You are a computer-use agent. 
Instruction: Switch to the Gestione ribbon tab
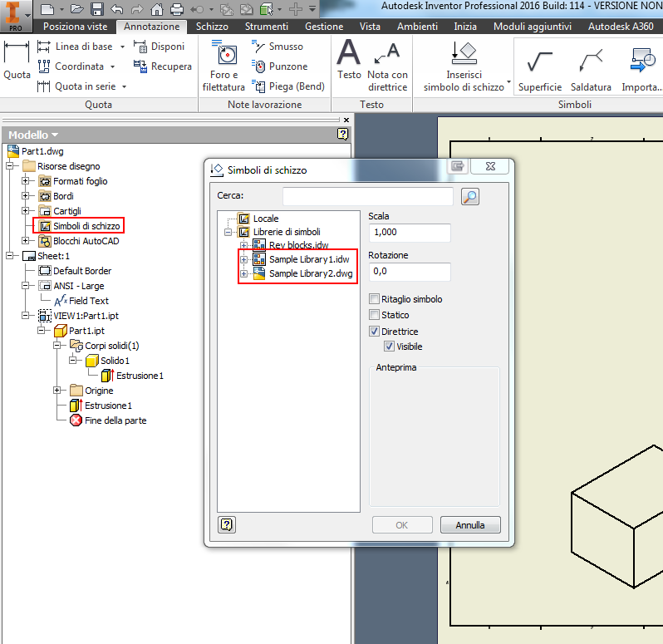[x=324, y=27]
